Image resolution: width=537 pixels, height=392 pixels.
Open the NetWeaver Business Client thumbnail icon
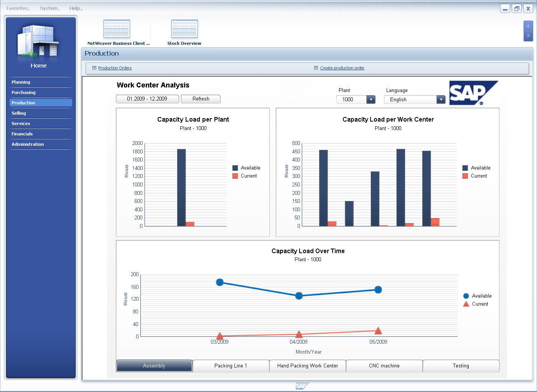[117, 29]
